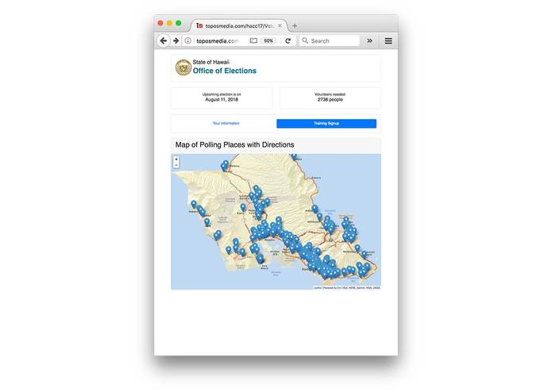Reset the 50% zoom indicator
Viewport: 552px width, 392px height.
coord(268,40)
